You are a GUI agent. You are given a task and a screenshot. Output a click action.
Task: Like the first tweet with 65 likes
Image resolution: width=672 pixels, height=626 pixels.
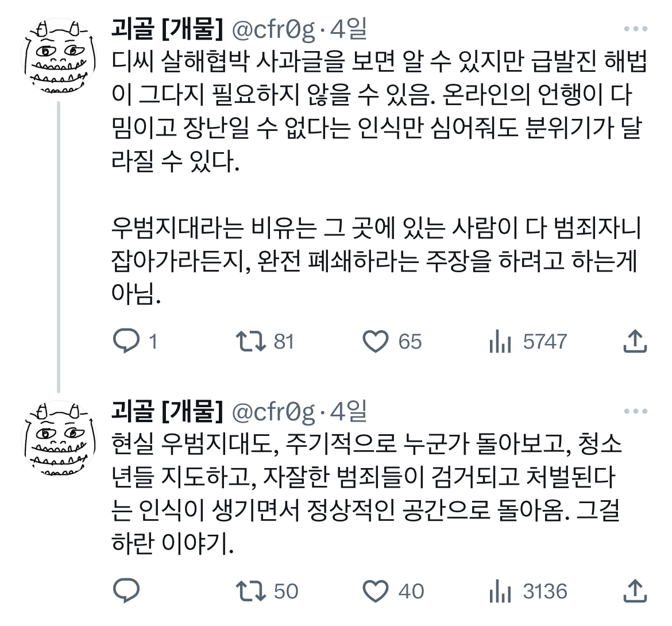[x=376, y=341]
